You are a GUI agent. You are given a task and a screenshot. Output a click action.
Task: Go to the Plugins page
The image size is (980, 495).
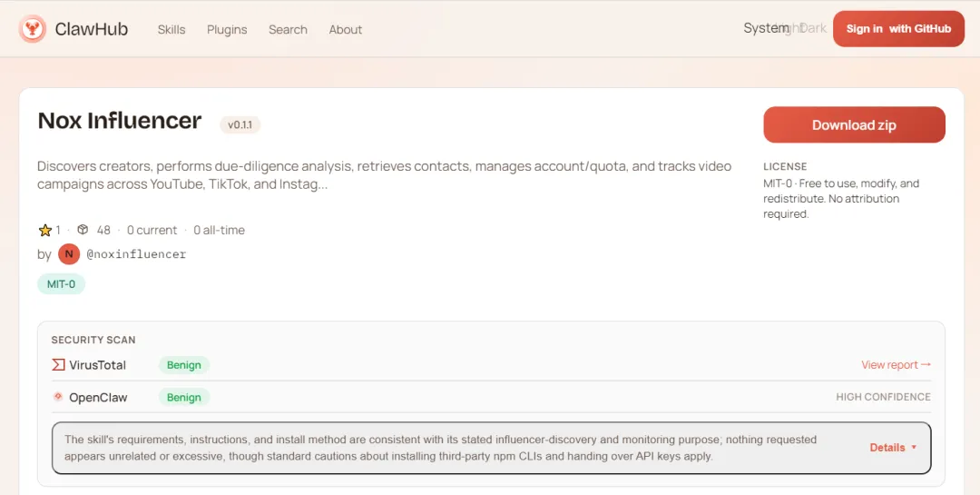(x=227, y=29)
